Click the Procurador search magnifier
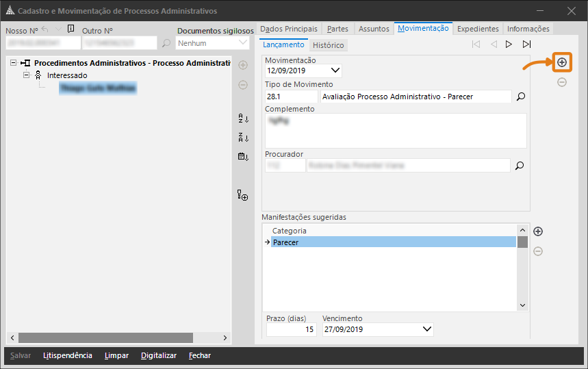Screen dimensions: 588x369 (520, 165)
